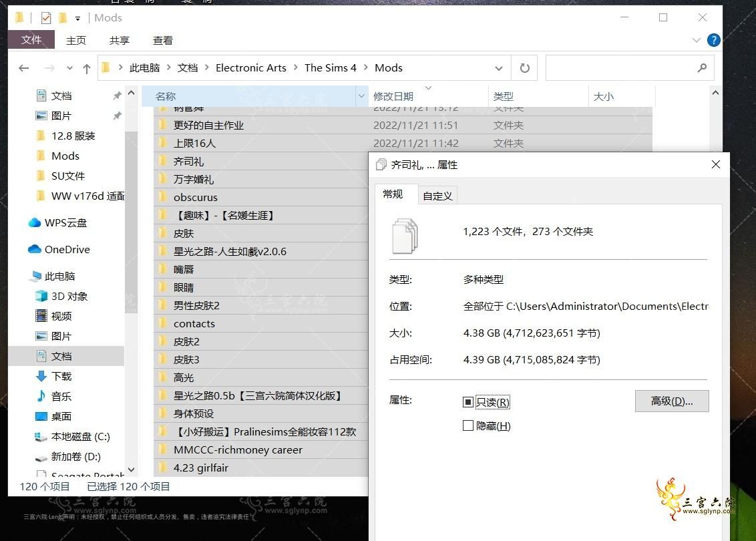This screenshot has width=756, height=541.
Task: Open the 文件 menu tab
Action: 31,39
